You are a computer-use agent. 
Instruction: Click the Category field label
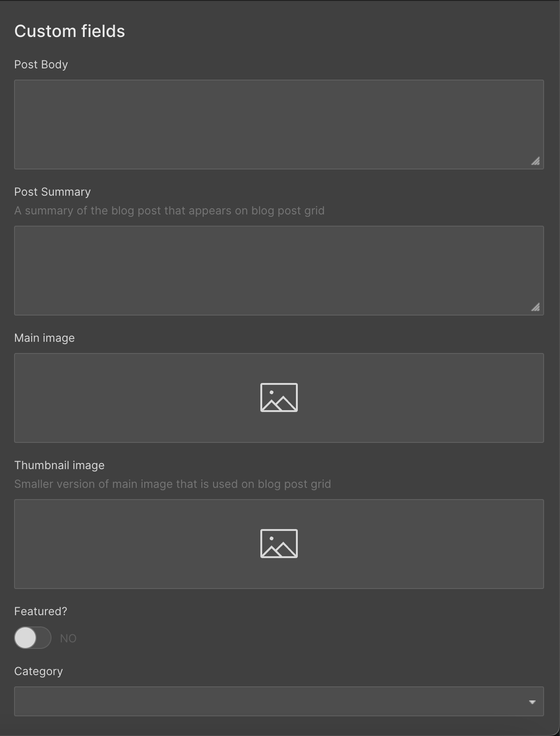(38, 671)
